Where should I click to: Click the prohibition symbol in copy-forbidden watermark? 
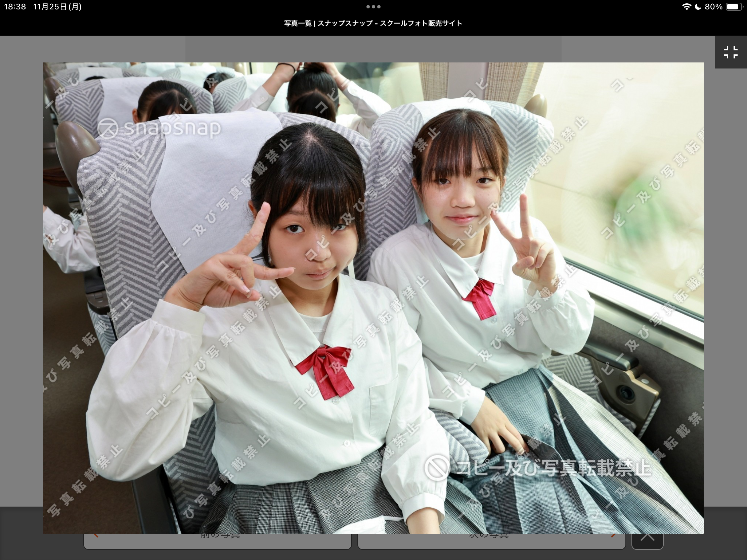pos(436,468)
